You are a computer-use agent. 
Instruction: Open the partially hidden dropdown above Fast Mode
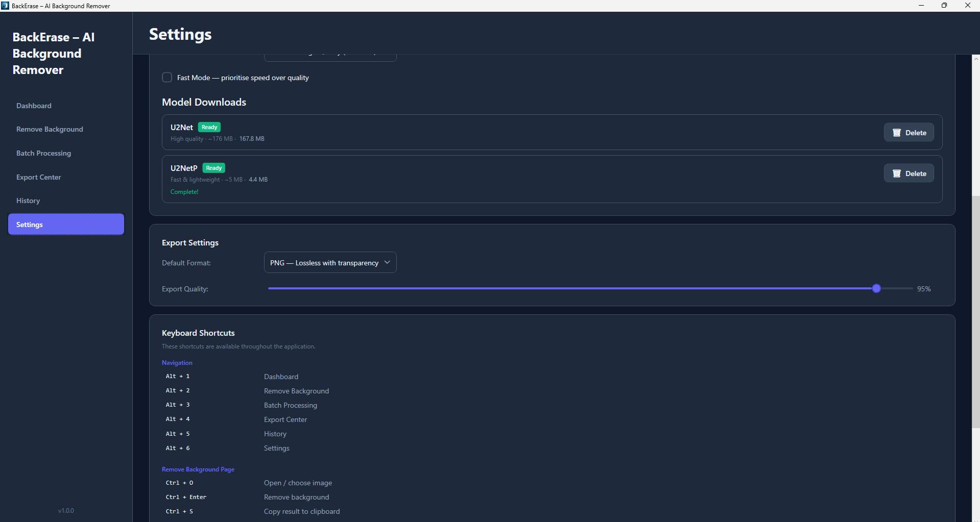(330, 58)
